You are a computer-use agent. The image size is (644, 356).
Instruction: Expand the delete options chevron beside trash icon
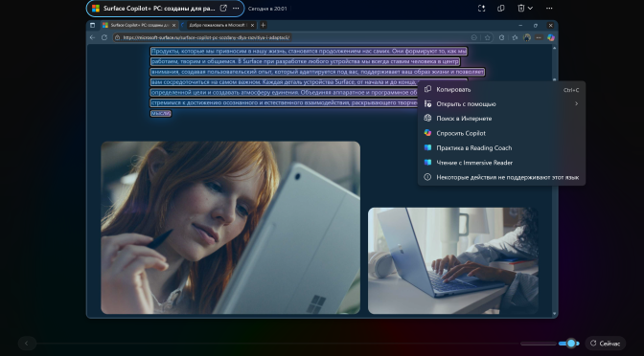(x=530, y=9)
